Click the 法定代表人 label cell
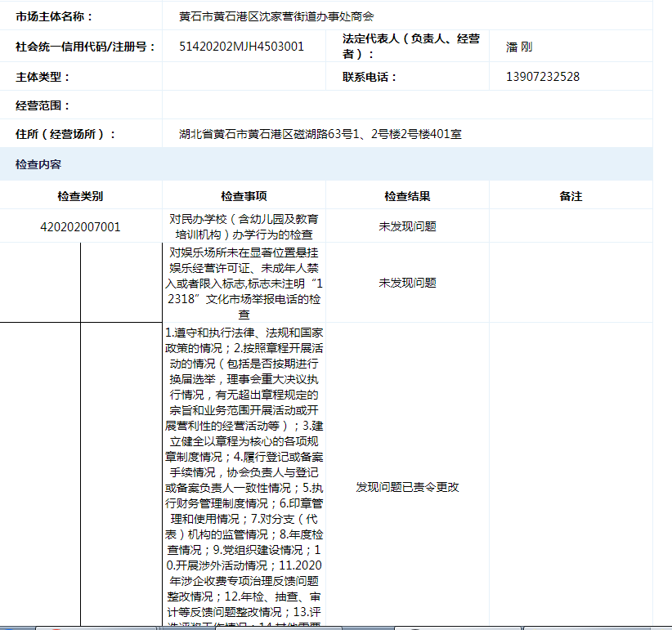Viewport: 672px width, 630px height. (x=411, y=47)
